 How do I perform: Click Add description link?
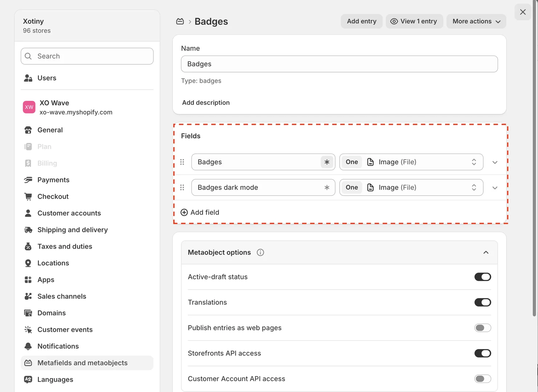206,103
